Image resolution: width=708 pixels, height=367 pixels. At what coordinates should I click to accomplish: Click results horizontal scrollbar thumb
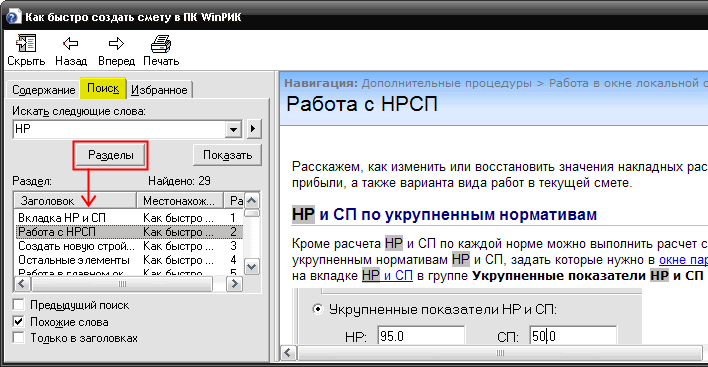point(122,284)
